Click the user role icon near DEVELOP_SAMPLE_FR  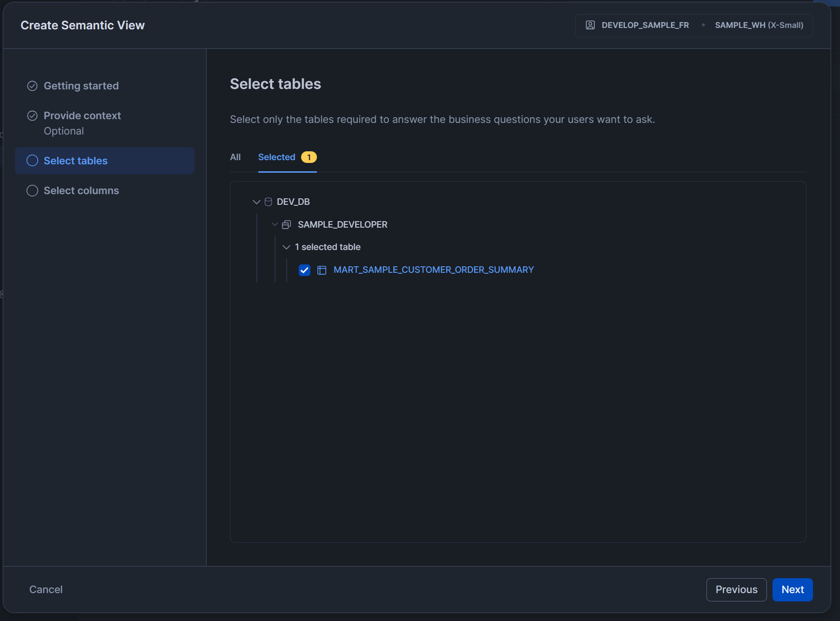590,25
